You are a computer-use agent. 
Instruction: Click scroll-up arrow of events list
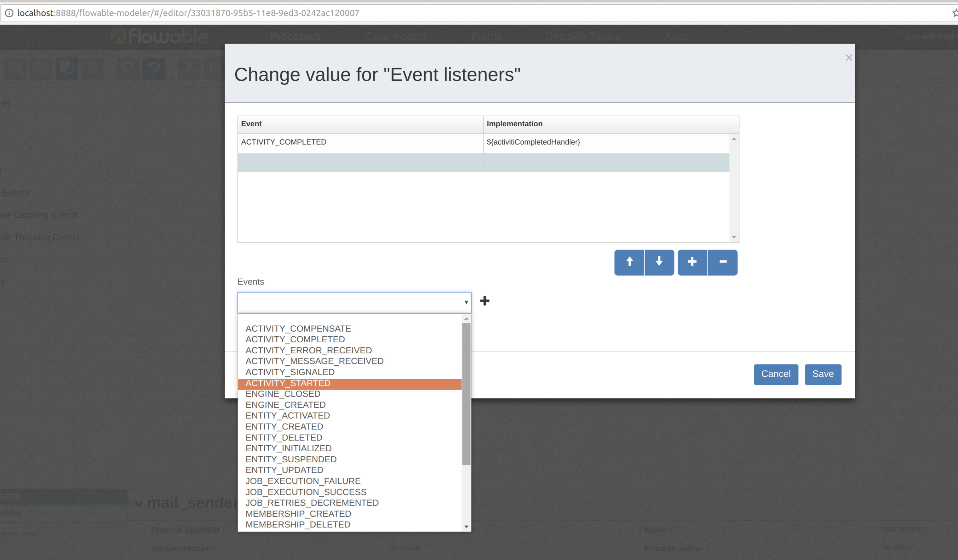466,319
